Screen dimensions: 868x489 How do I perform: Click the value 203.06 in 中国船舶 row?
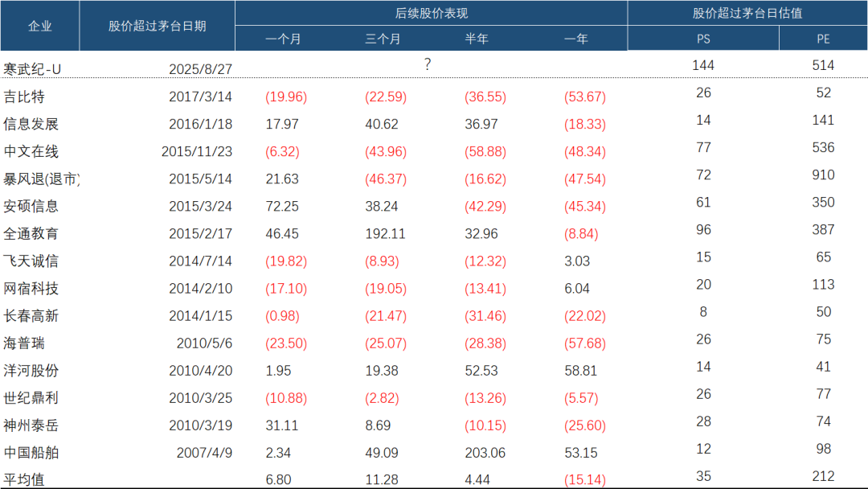pos(485,453)
